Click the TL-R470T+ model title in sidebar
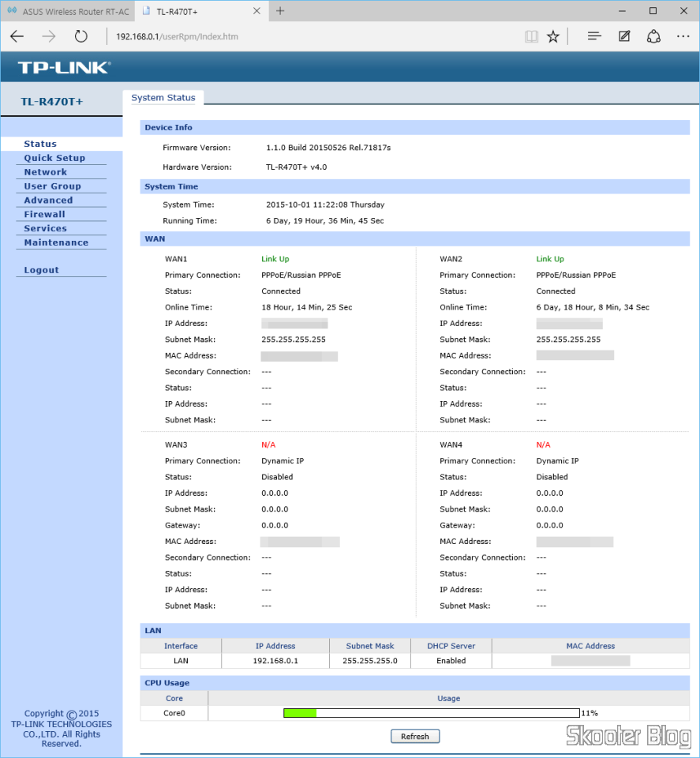The height and width of the screenshot is (758, 700). click(51, 102)
